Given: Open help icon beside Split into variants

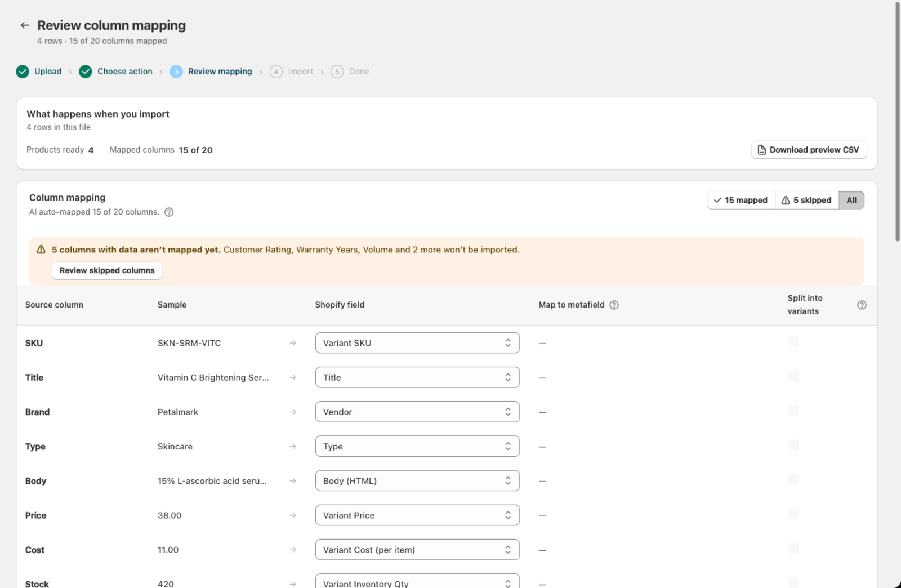Looking at the screenshot, I should point(862,305).
